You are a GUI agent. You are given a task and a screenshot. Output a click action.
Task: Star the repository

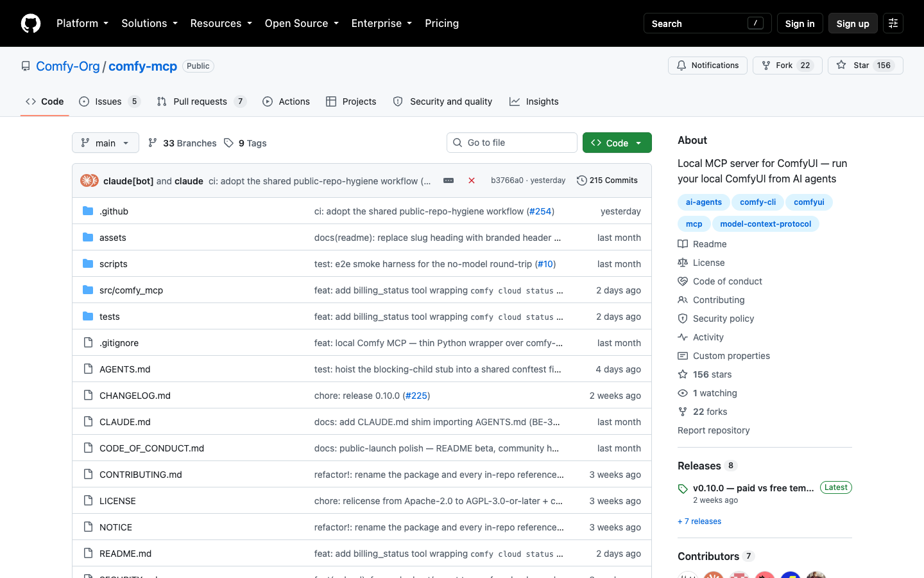click(866, 66)
